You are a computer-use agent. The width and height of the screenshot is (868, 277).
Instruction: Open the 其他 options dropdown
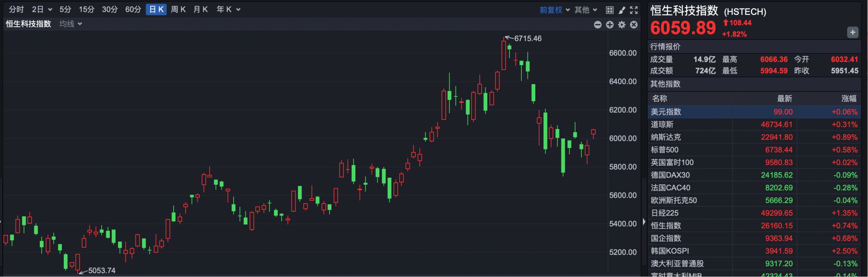click(585, 10)
